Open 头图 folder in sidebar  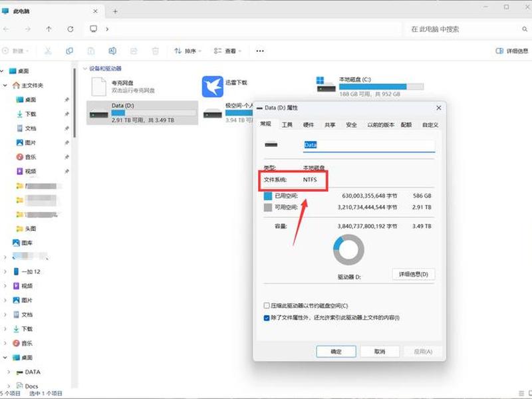click(26, 228)
